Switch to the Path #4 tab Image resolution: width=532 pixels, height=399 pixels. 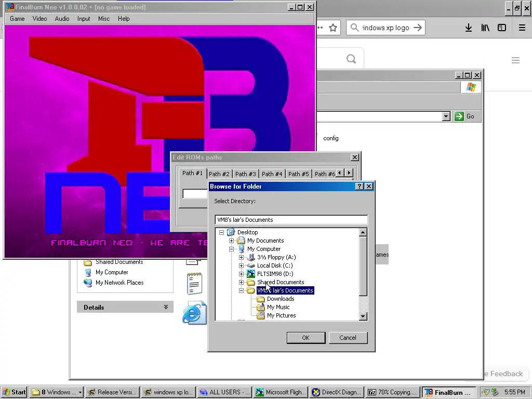point(272,174)
